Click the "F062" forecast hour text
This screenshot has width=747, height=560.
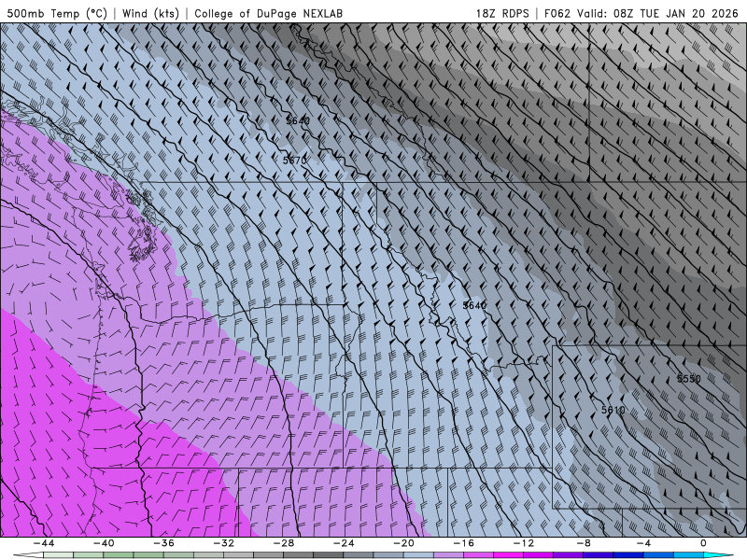pos(557,13)
